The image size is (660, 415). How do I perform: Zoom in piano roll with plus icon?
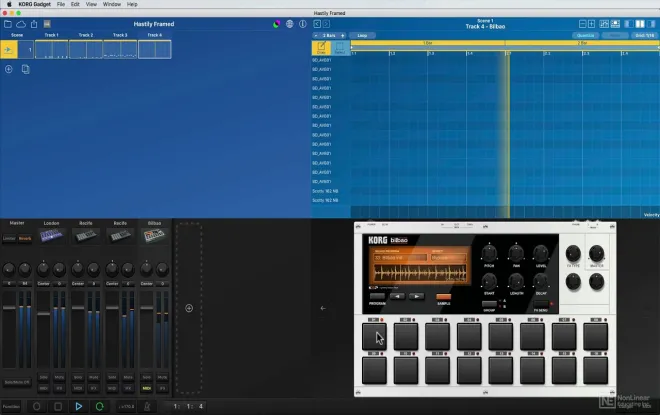pyautogui.click(x=591, y=24)
